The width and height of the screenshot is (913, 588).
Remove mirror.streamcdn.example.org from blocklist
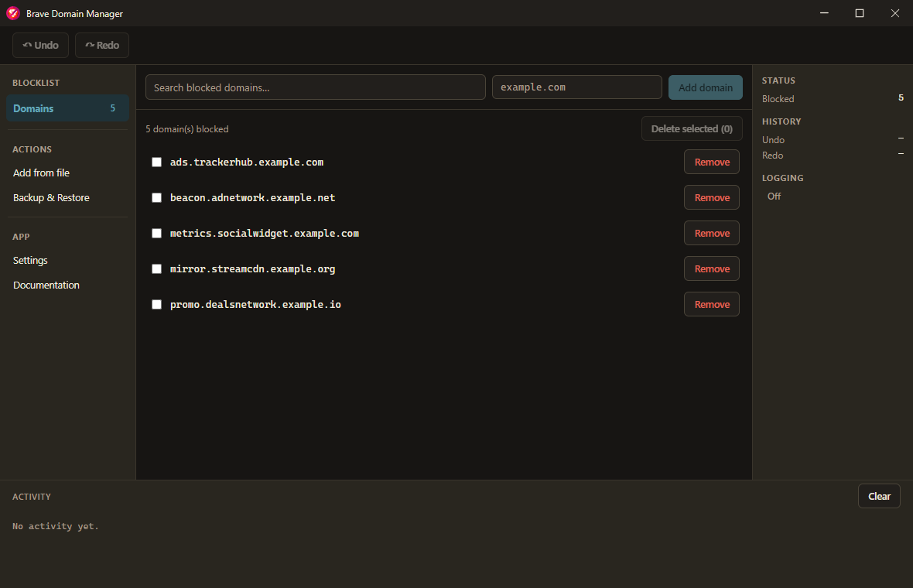click(x=712, y=269)
